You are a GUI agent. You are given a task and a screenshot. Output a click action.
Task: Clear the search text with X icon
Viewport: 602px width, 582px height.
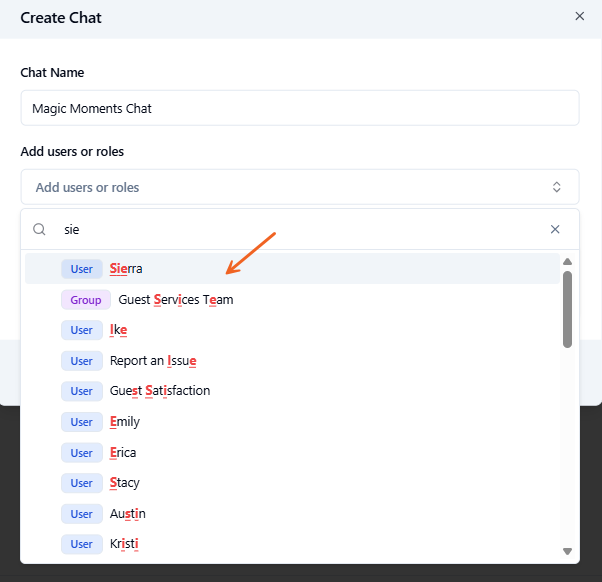[x=555, y=229]
